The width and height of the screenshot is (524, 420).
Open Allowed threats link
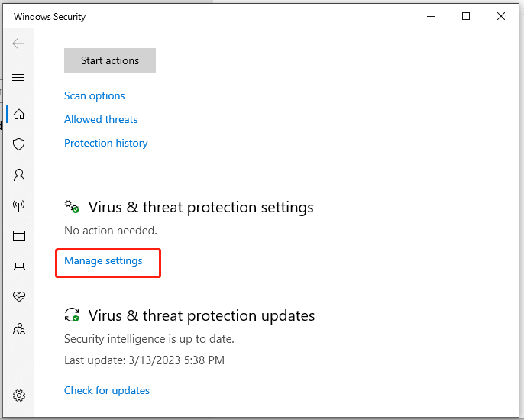pos(101,119)
